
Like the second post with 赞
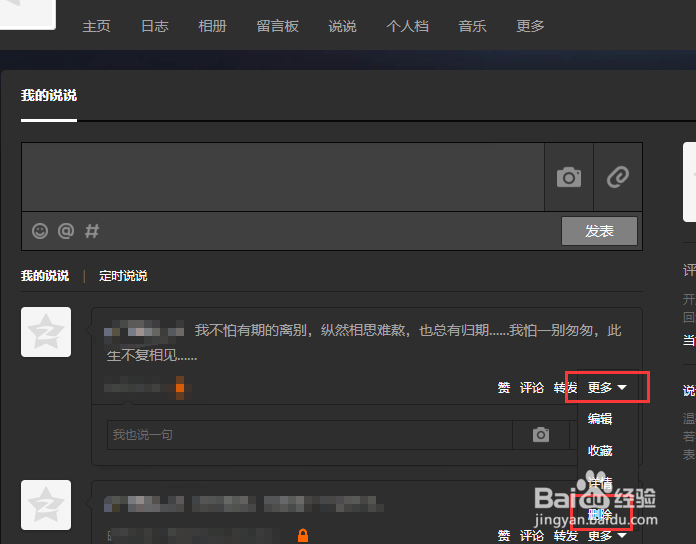[504, 536]
